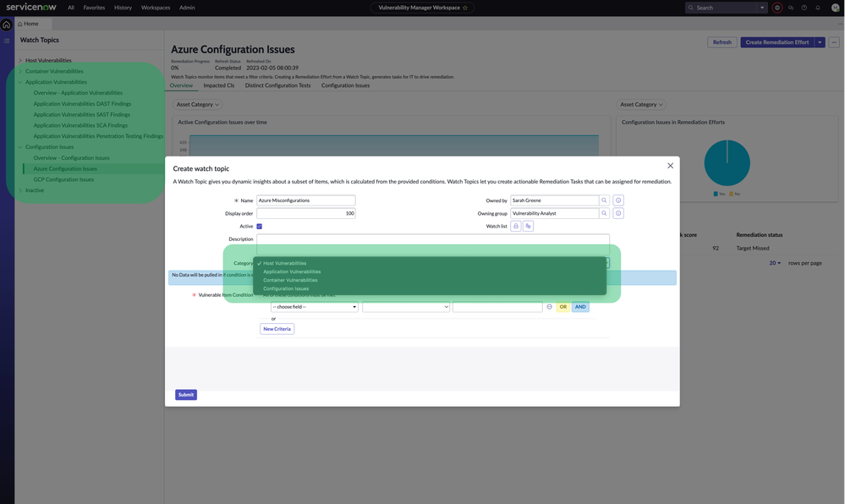Image resolution: width=845 pixels, height=504 pixels.
Task: Add an AND condition
Action: pos(580,307)
